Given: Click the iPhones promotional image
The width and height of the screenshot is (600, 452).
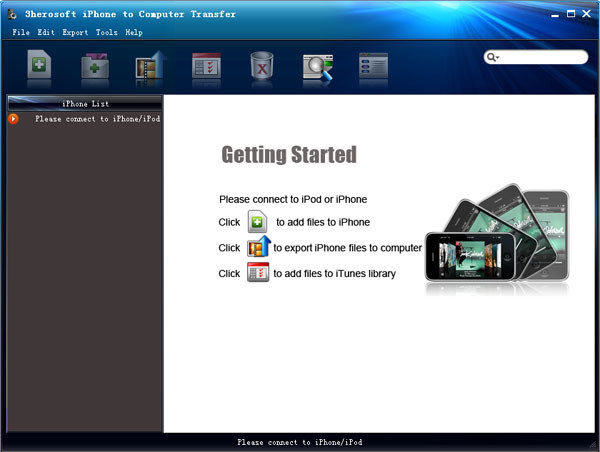Looking at the screenshot, I should 497,234.
